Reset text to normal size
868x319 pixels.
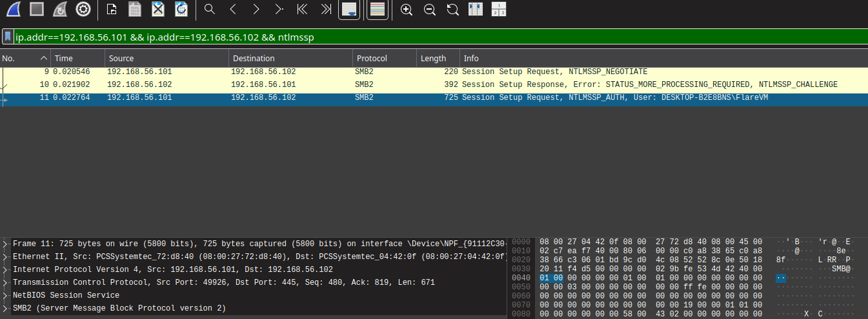click(x=453, y=9)
